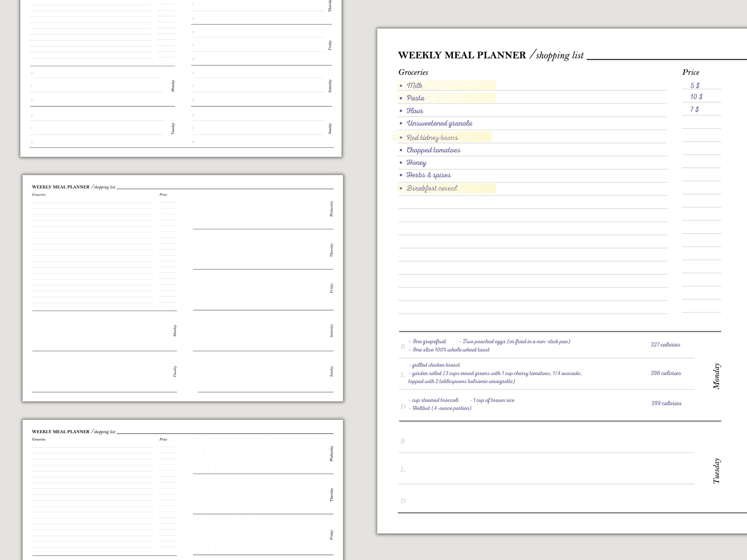Screen dimensions: 747x560
Task: Click the Tuesday label on the large page
Action: click(x=717, y=471)
